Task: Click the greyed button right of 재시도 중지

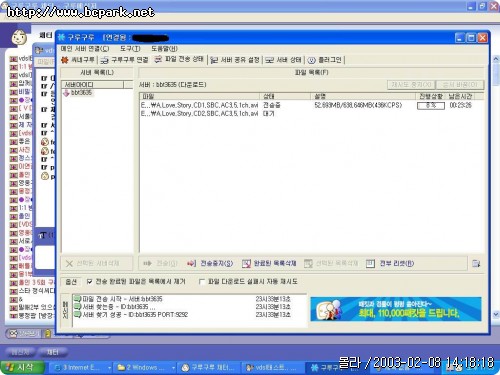Action: pos(460,85)
